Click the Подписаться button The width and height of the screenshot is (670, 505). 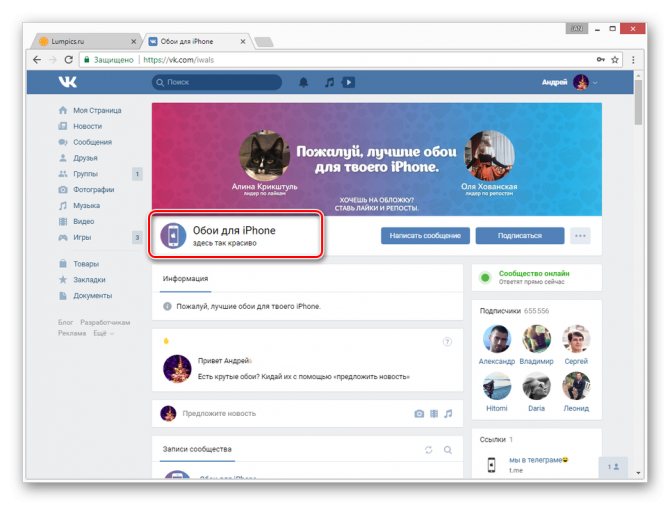click(520, 236)
